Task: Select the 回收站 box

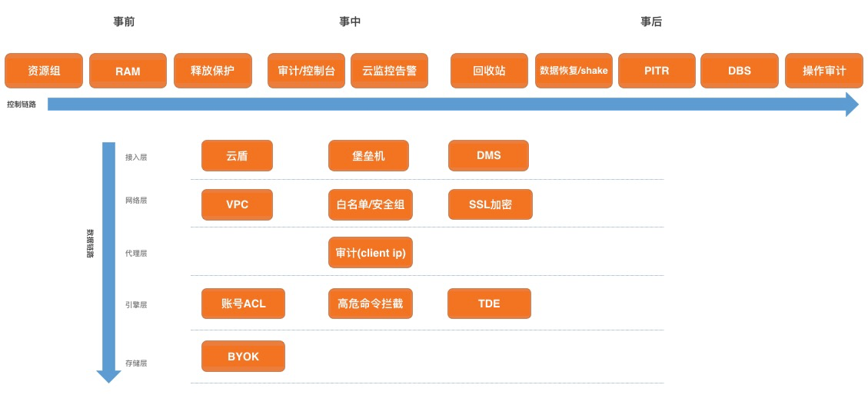Action: [x=489, y=71]
